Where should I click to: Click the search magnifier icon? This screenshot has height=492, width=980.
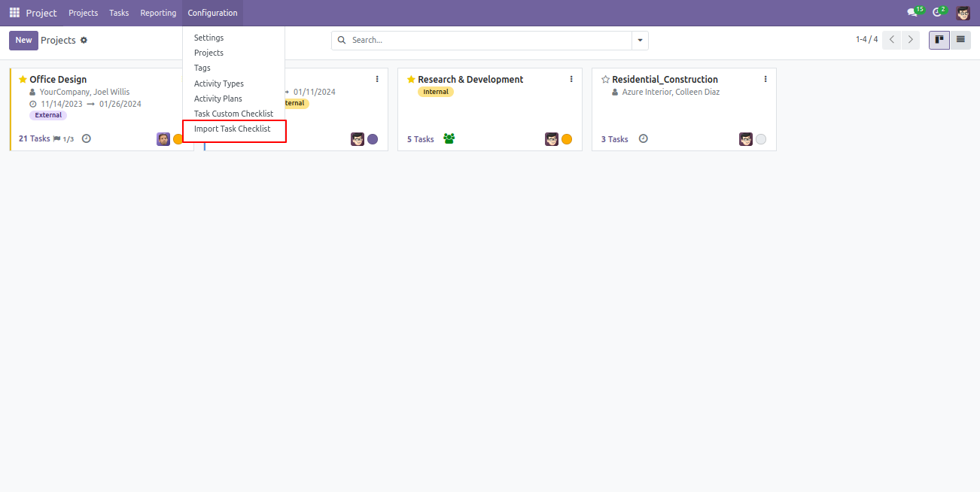pos(342,40)
